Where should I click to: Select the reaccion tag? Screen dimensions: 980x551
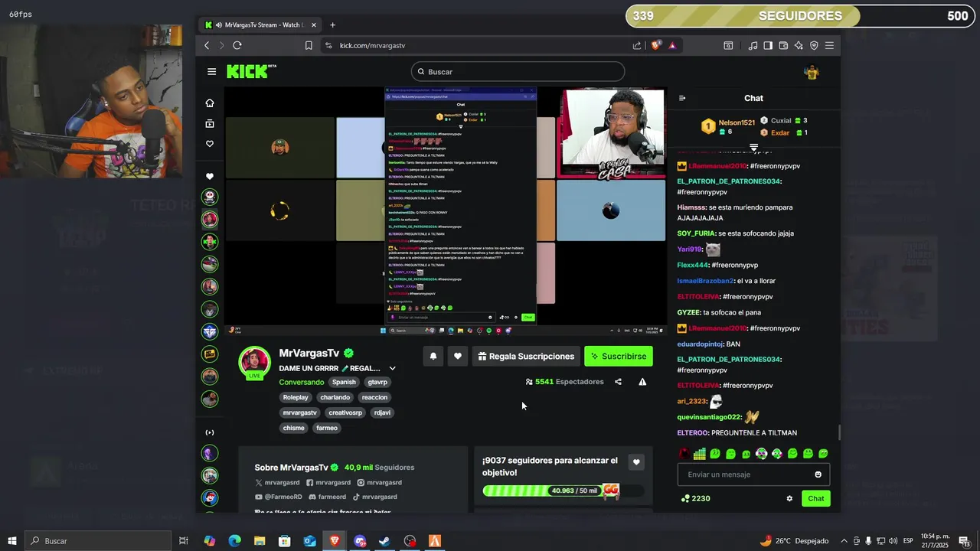pos(375,397)
